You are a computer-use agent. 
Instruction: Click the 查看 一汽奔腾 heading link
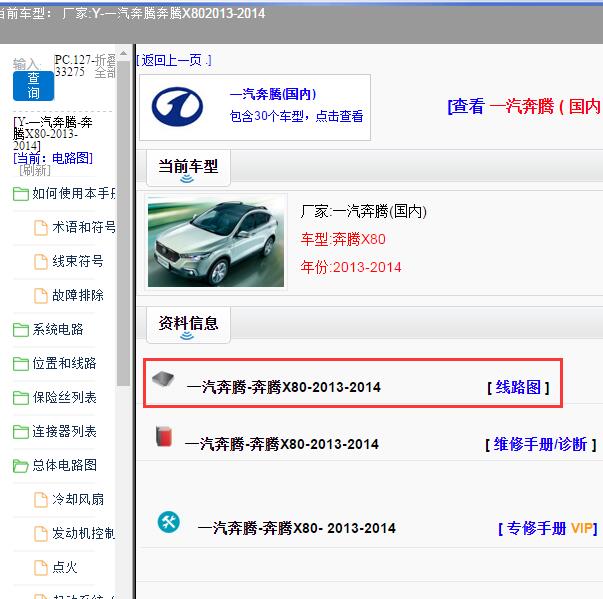(x=524, y=106)
